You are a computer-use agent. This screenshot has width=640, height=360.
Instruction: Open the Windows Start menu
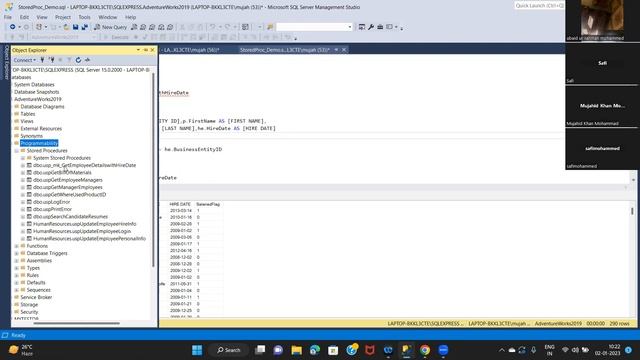click(x=197, y=350)
